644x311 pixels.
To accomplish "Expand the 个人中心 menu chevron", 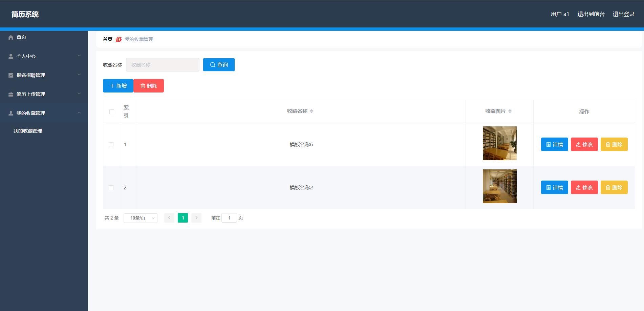I will coord(79,56).
